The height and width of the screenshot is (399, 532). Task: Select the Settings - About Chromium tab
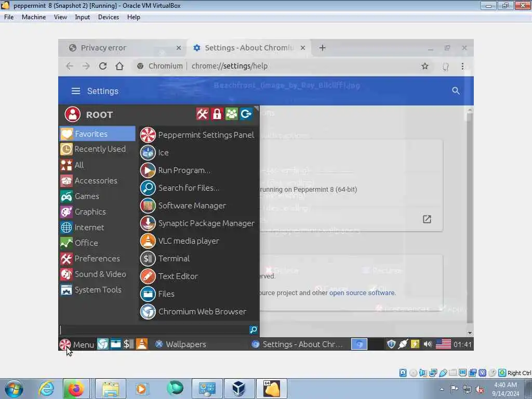point(249,48)
